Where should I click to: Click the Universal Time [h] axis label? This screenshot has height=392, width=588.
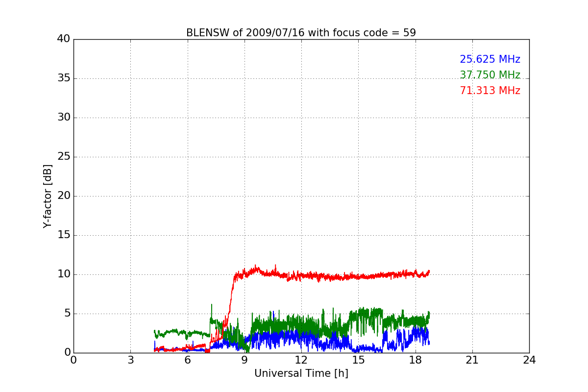point(301,373)
